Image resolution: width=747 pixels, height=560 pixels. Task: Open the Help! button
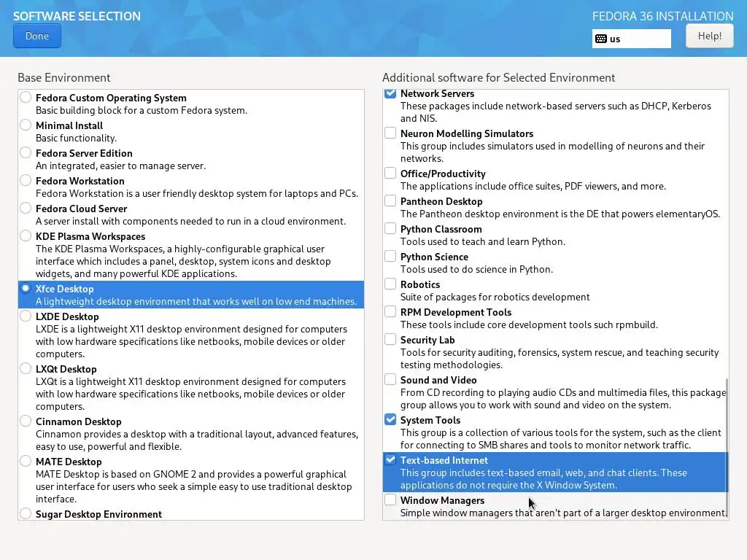point(709,36)
